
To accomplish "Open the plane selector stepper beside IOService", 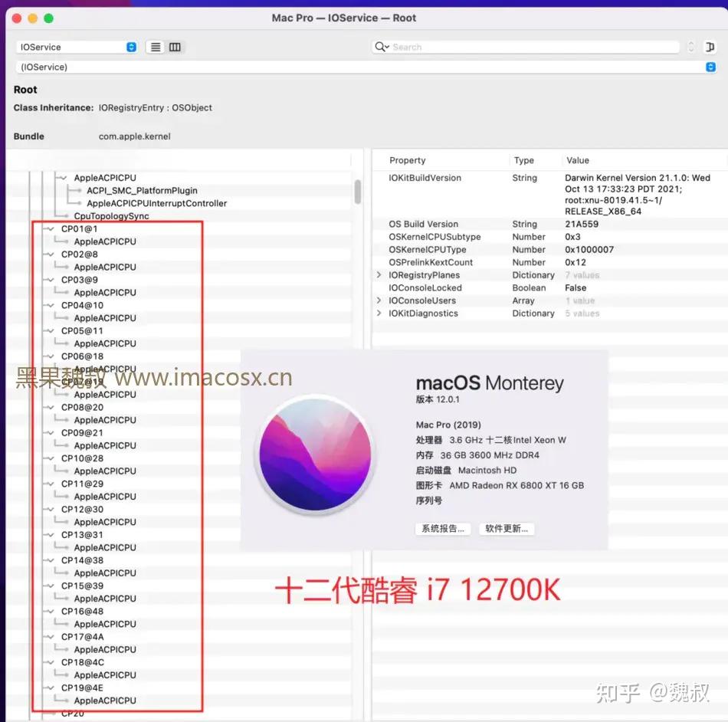I will click(x=130, y=47).
